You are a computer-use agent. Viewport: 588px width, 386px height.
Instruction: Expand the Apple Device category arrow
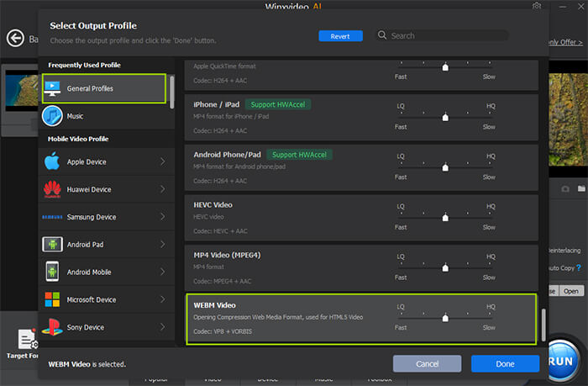pyautogui.click(x=163, y=161)
